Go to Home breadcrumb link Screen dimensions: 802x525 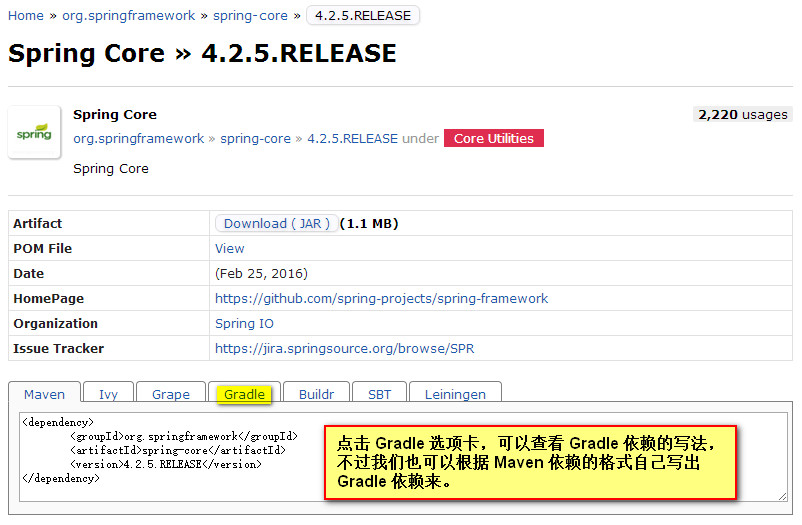coord(26,16)
